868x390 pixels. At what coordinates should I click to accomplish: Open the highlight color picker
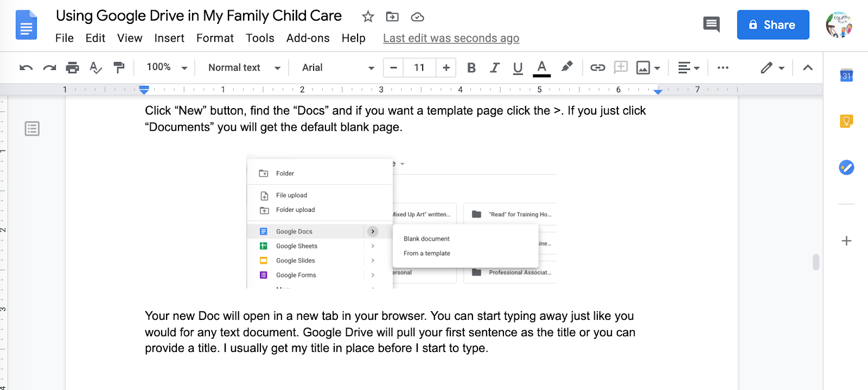566,67
